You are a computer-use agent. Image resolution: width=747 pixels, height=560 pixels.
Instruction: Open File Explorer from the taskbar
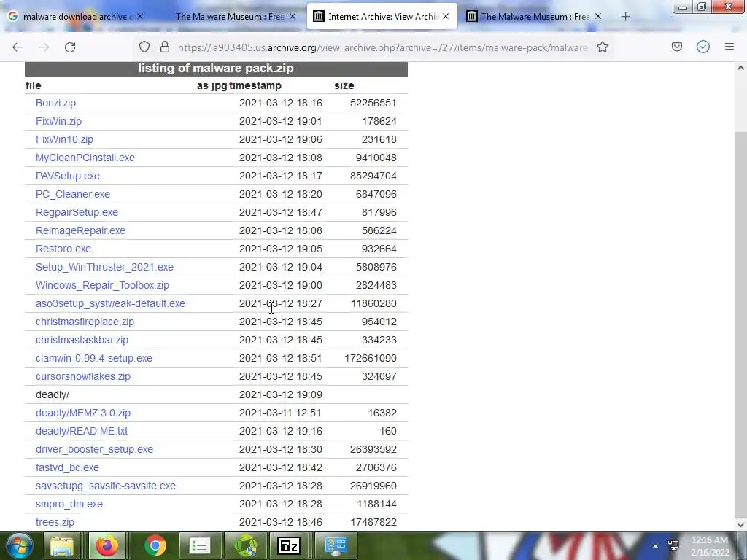63,545
